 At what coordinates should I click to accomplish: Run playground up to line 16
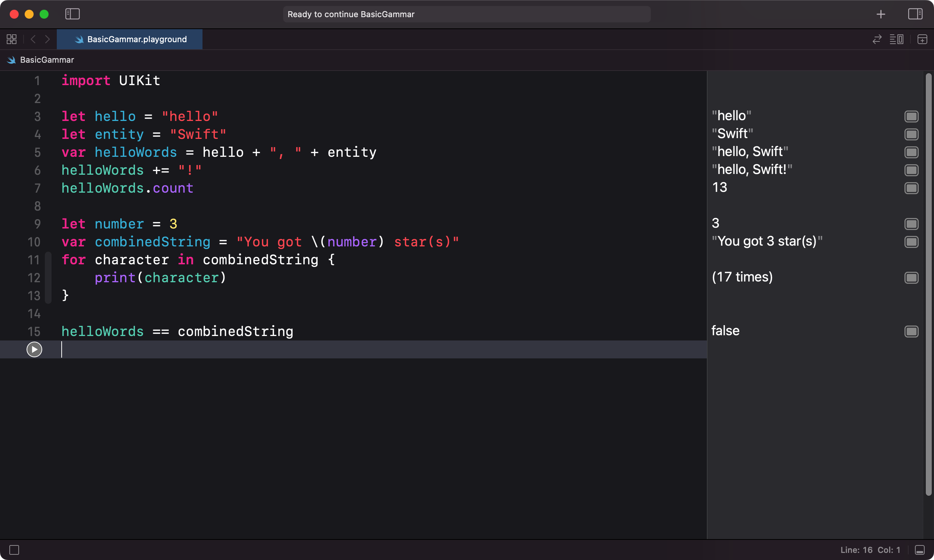(x=34, y=349)
